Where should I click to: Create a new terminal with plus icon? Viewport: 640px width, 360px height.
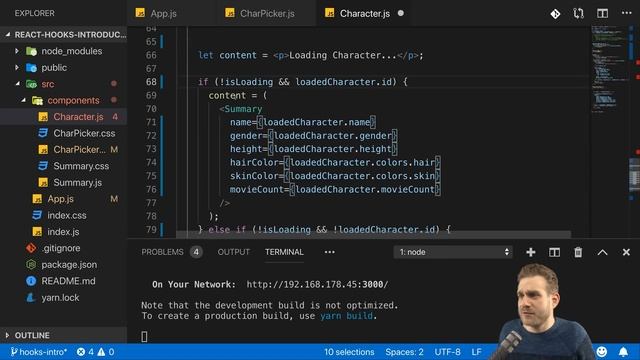531,252
